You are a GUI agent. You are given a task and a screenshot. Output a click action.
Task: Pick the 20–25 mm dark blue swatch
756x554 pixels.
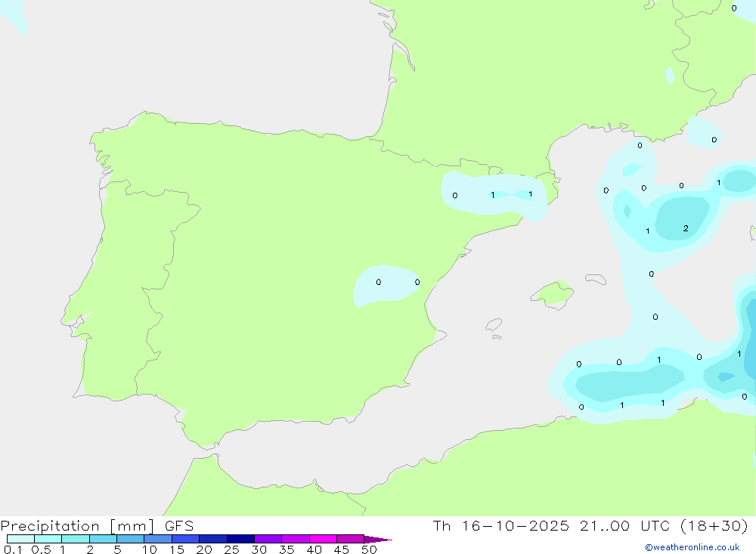click(x=212, y=539)
